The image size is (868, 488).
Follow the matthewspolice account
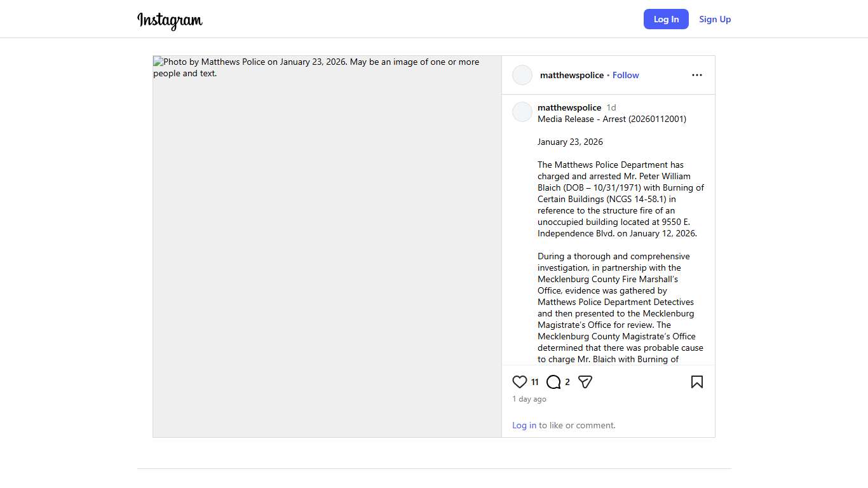[625, 75]
